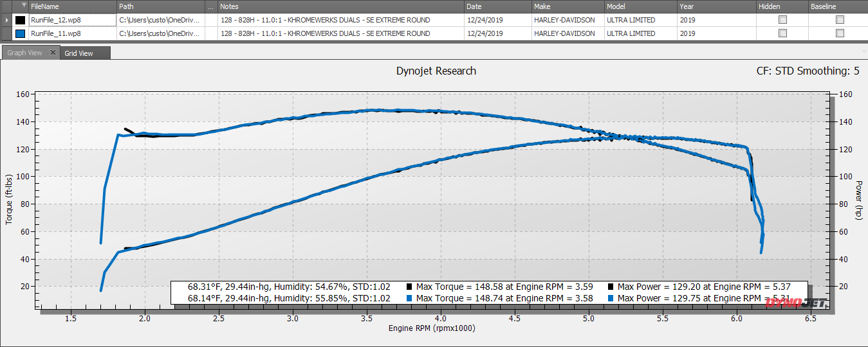The image size is (868, 347).
Task: Click the Path cell of RunFile_12.wp8
Action: tap(161, 20)
